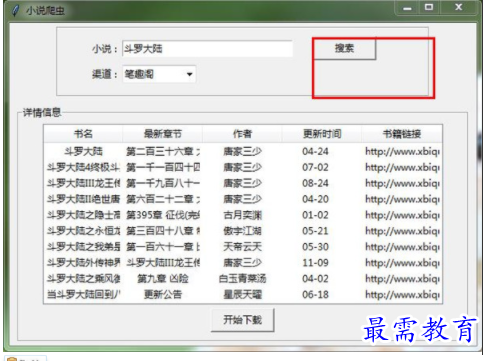Select the book name in the 05-30 row
485x361 pixels.
83,247
